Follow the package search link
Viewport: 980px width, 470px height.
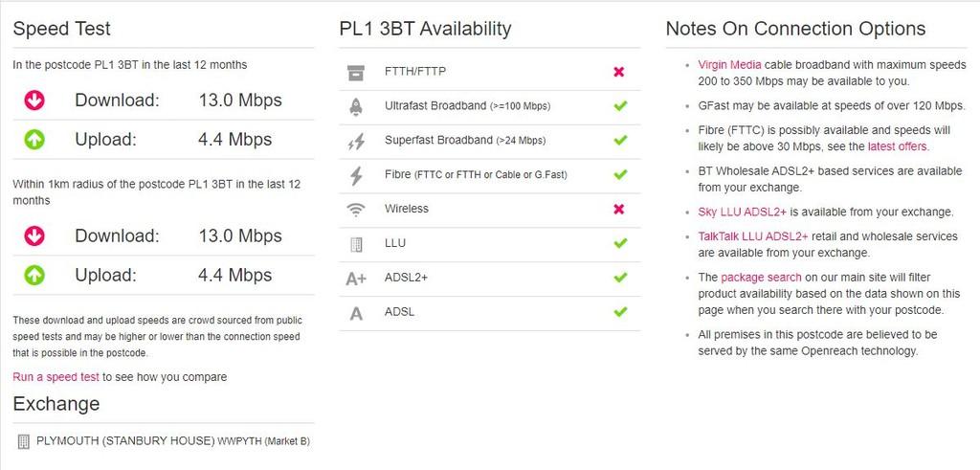click(x=761, y=277)
